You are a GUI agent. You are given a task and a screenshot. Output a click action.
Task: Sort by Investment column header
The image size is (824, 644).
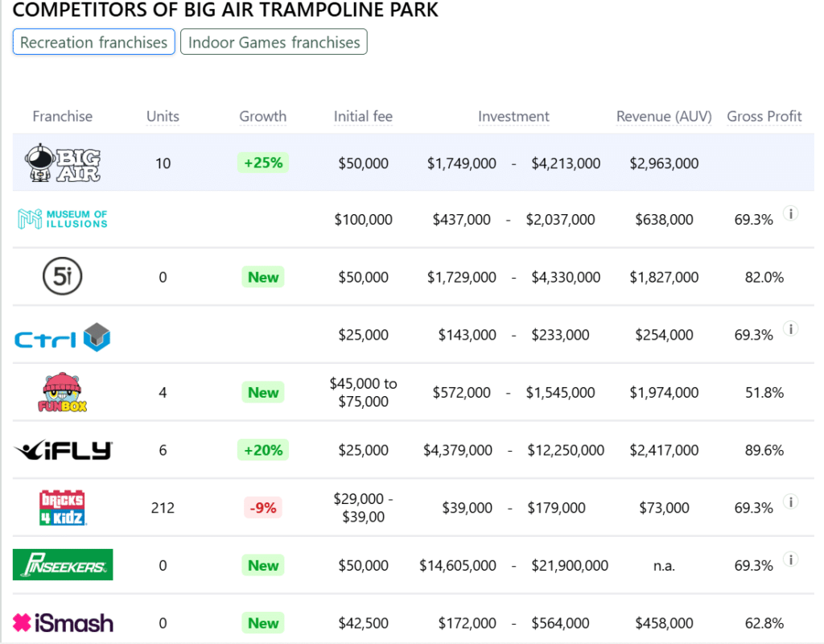click(513, 116)
